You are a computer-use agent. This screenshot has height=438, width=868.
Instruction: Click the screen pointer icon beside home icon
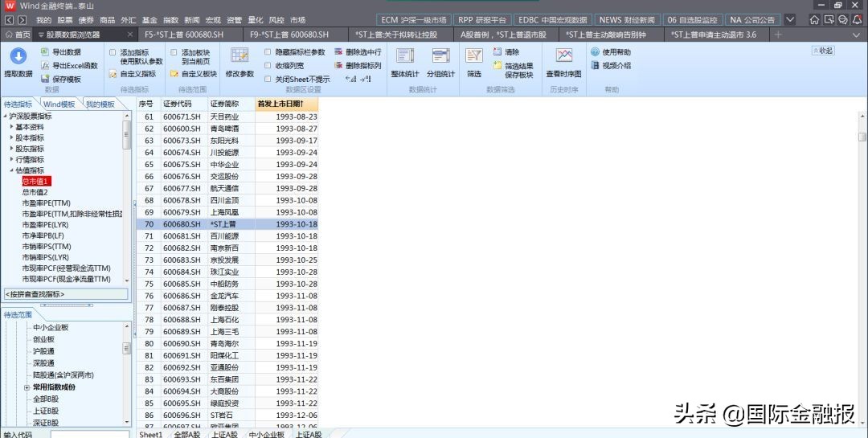pyautogui.click(x=829, y=20)
